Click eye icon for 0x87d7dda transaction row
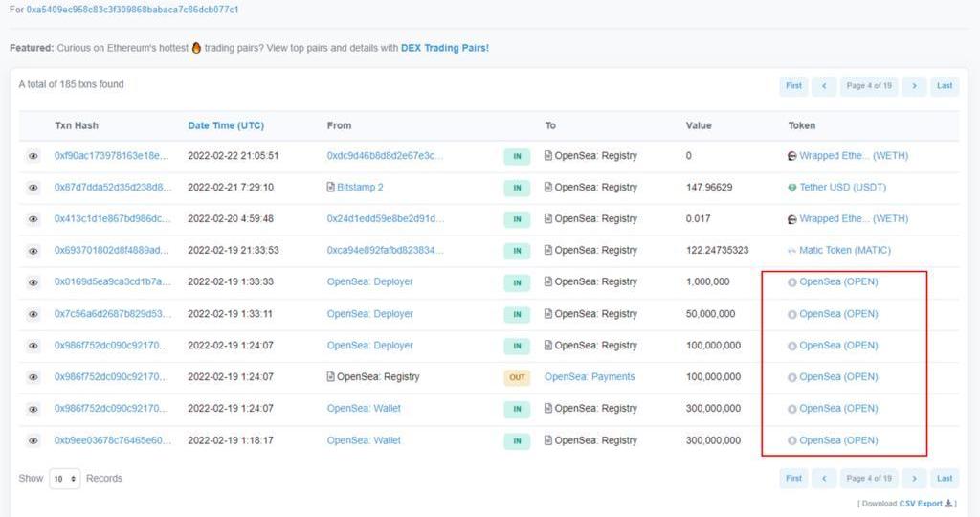The width and height of the screenshot is (980, 517). 33,188
